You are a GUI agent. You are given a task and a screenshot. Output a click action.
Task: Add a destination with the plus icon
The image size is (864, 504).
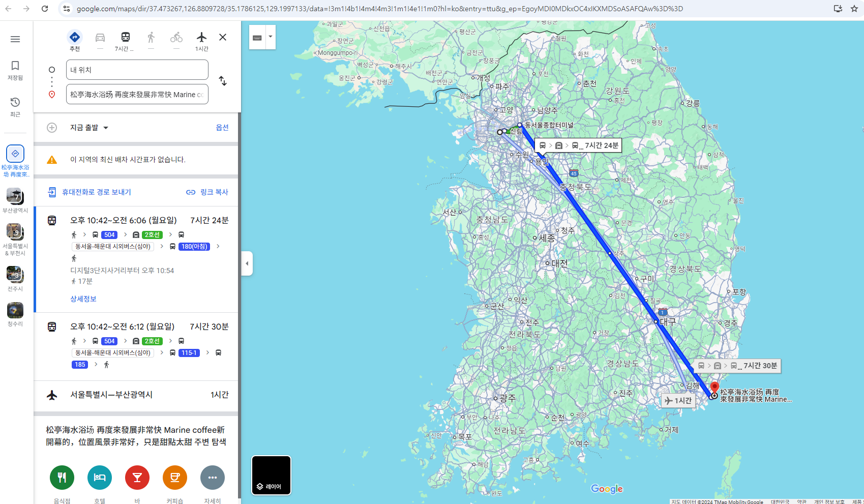coord(52,128)
